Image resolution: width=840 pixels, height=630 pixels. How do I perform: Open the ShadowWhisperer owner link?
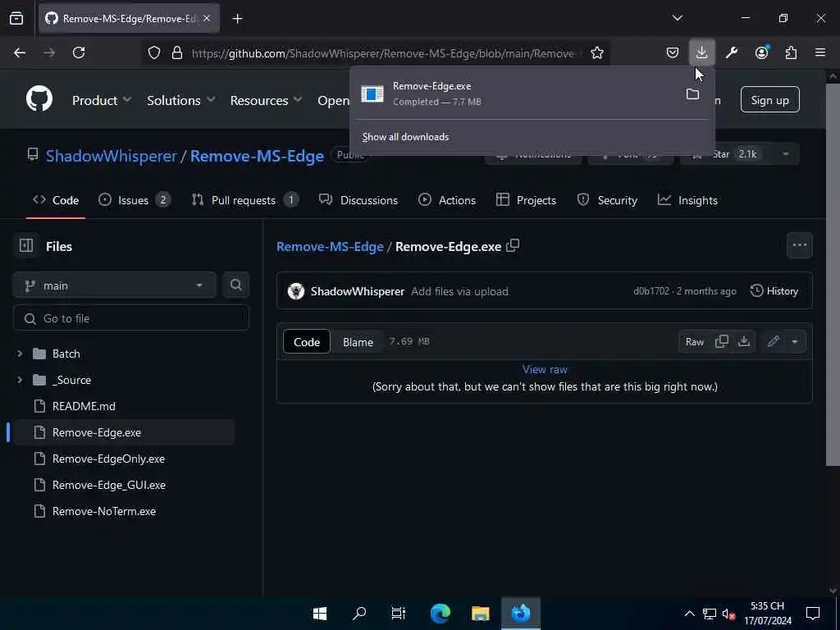point(111,156)
